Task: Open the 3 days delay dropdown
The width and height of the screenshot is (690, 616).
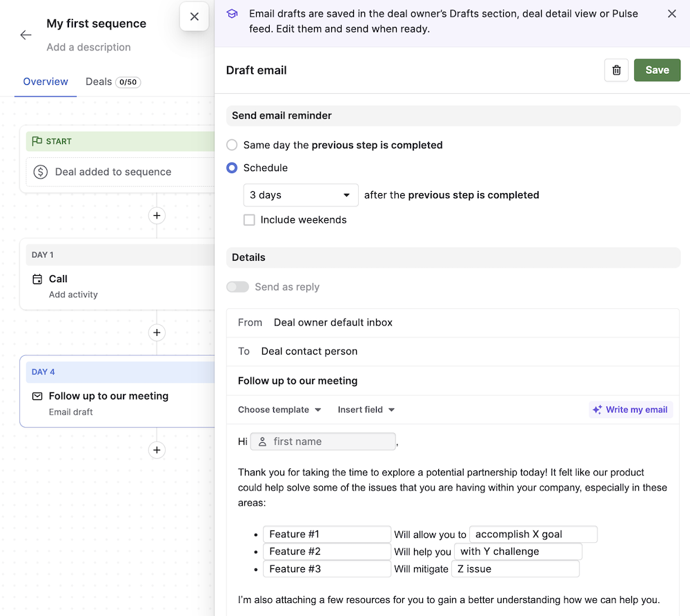Action: click(x=300, y=195)
